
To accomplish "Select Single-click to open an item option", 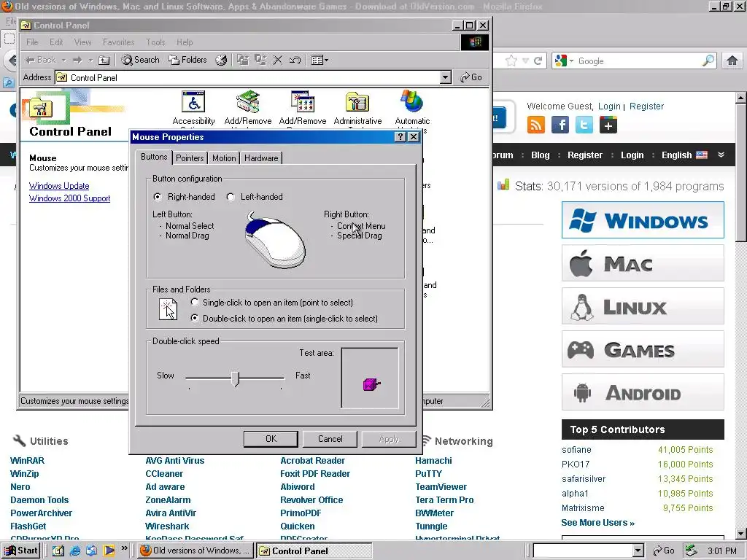I will [x=194, y=302].
